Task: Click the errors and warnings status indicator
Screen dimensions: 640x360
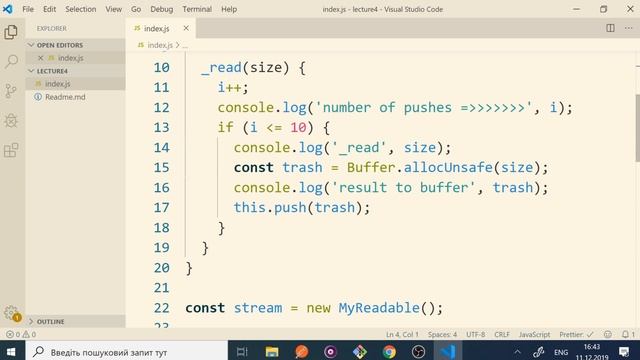Action: pyautogui.click(x=21, y=334)
